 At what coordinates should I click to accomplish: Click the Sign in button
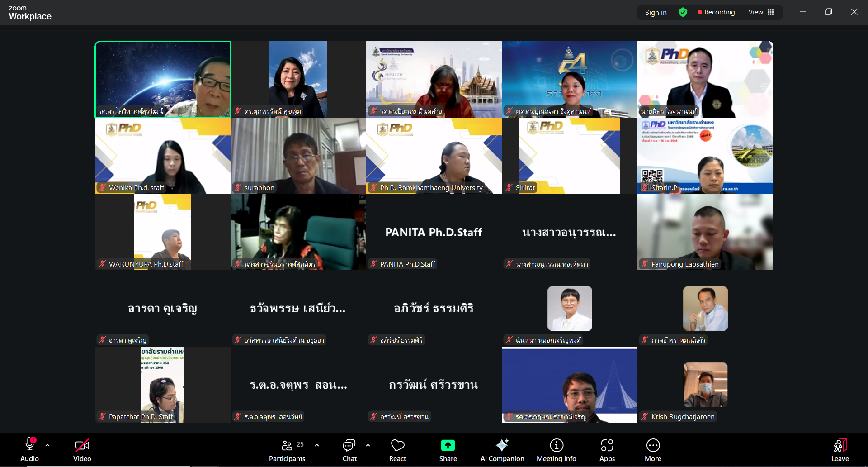[656, 12]
